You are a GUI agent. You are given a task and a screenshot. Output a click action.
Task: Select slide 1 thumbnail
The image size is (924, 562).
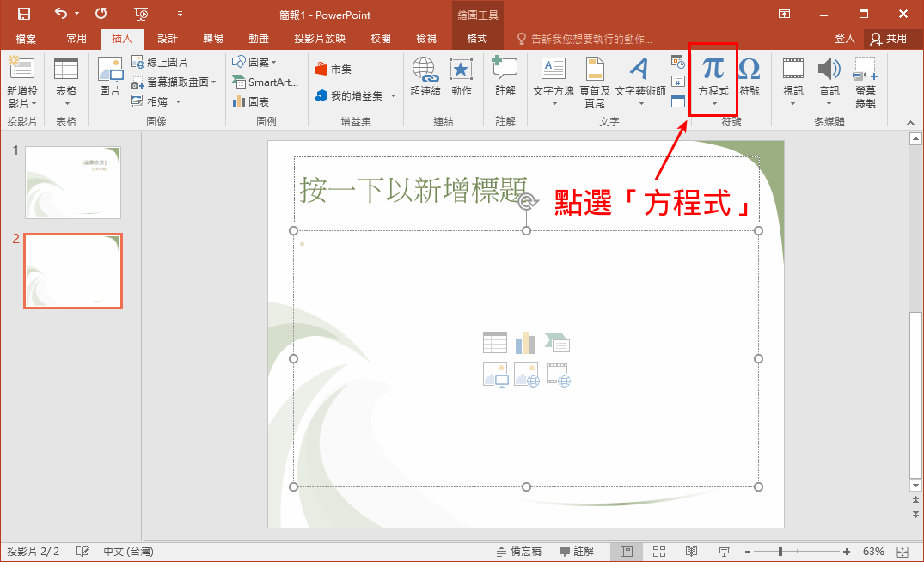[x=73, y=181]
